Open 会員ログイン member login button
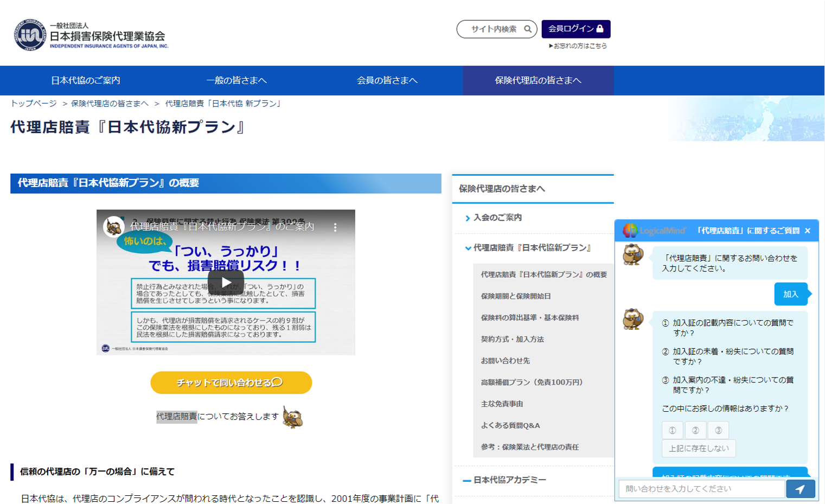This screenshot has height=504, width=825. pos(575,29)
